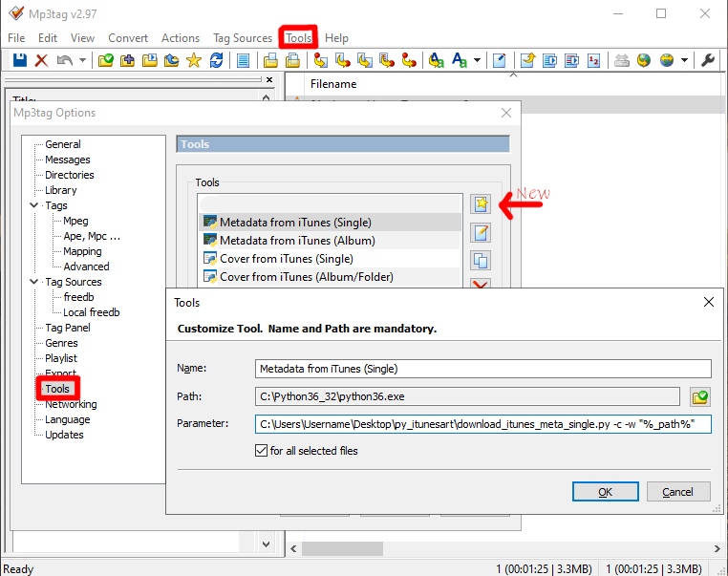Click the Export icon with yellow arrow
Screen dimensions: 728x576
(x=527, y=60)
